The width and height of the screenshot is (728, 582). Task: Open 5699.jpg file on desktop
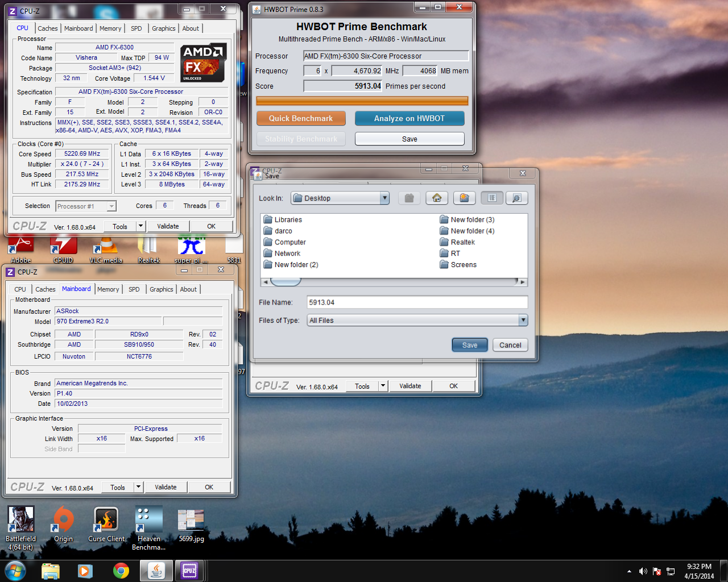pos(191,526)
